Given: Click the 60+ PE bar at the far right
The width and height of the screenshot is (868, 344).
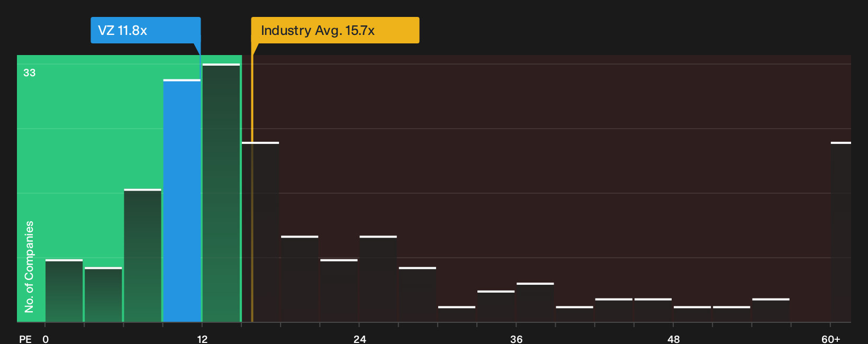Looking at the screenshot, I should click(841, 232).
